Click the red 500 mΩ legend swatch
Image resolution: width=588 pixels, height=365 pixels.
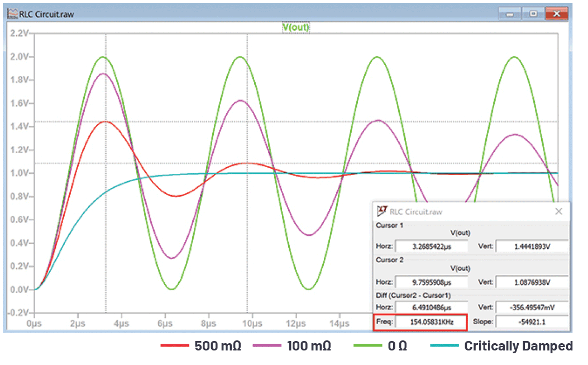[175, 345]
